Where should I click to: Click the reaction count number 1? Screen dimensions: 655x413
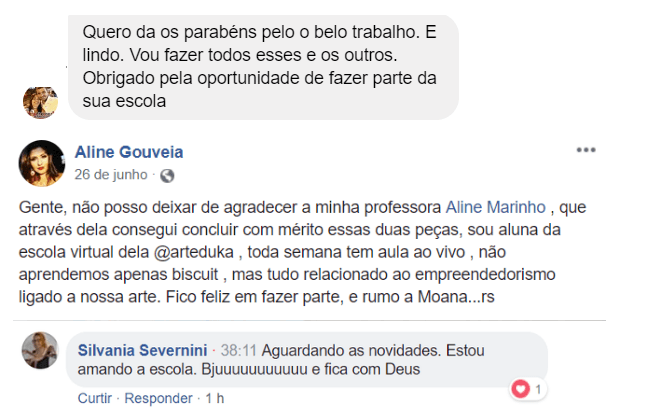coord(538,388)
